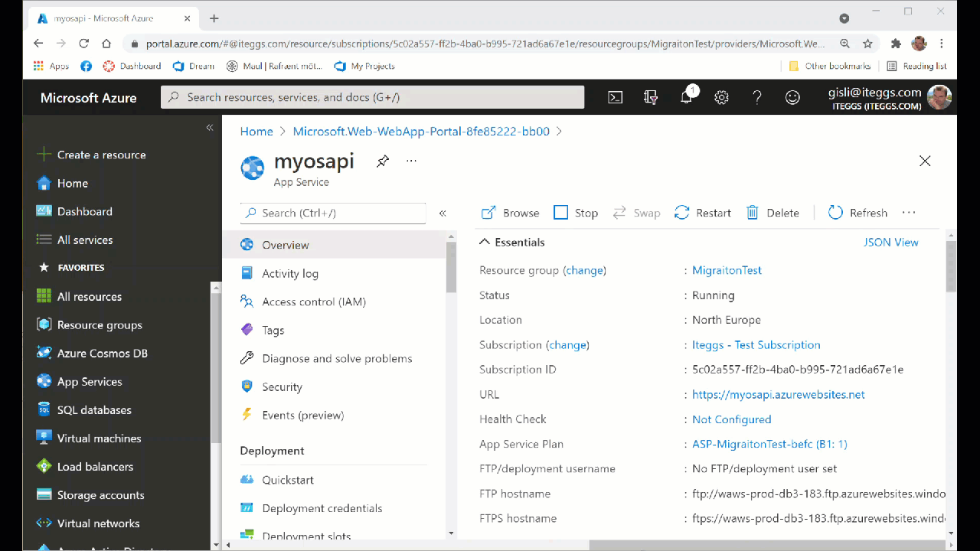
Task: Click Browse in the command bar
Action: tap(510, 213)
